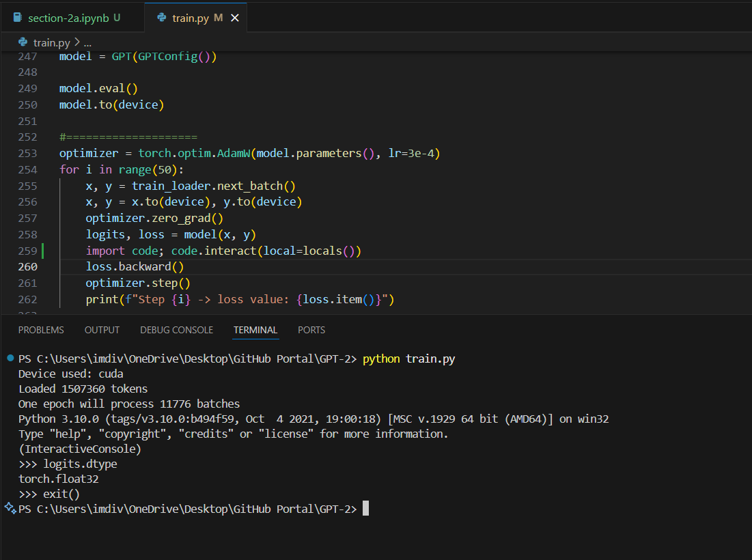Click the 'optimizer = torch.optim.AdamW' line
The image size is (752, 560).
tap(249, 154)
